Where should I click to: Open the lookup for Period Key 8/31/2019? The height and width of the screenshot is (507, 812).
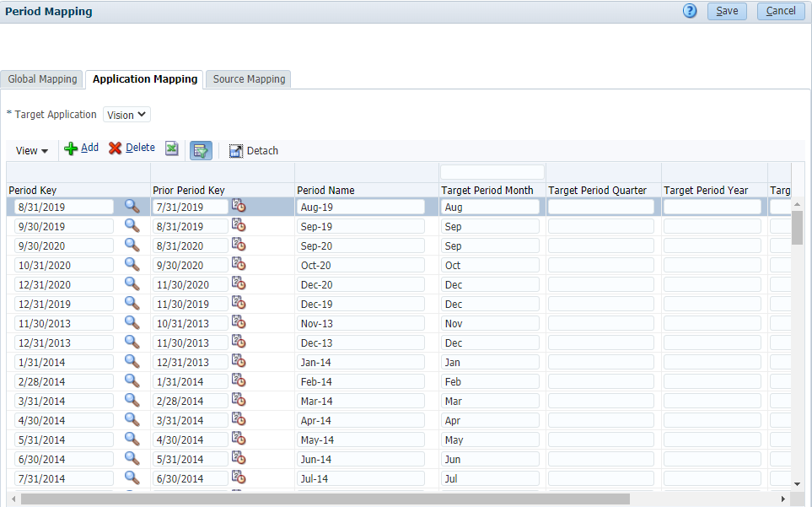(132, 205)
